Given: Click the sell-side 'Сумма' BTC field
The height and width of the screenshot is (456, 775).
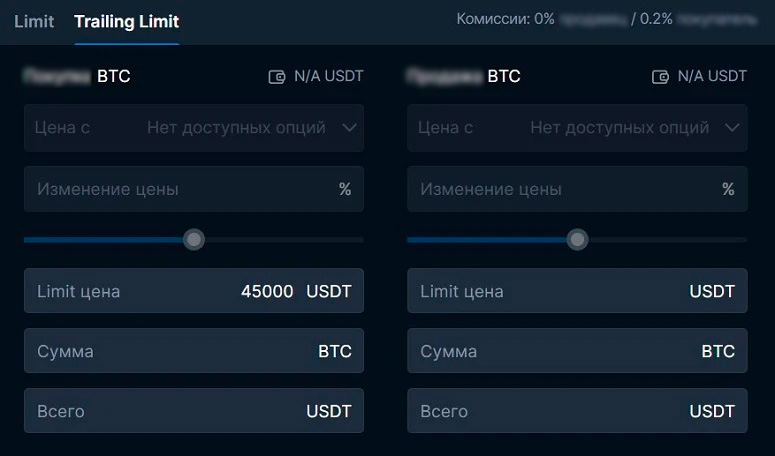Looking at the screenshot, I should pos(576,351).
